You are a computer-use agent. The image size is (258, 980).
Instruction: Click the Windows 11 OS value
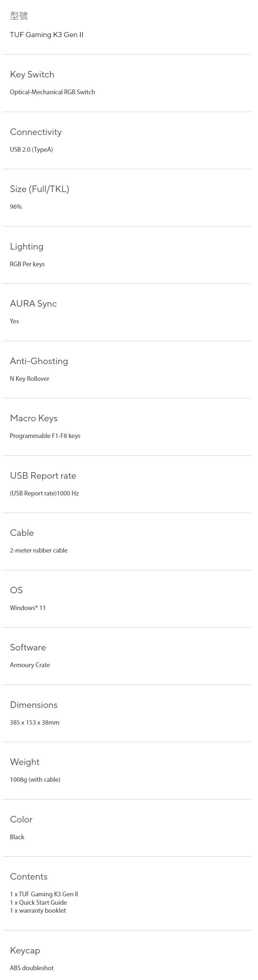click(28, 607)
